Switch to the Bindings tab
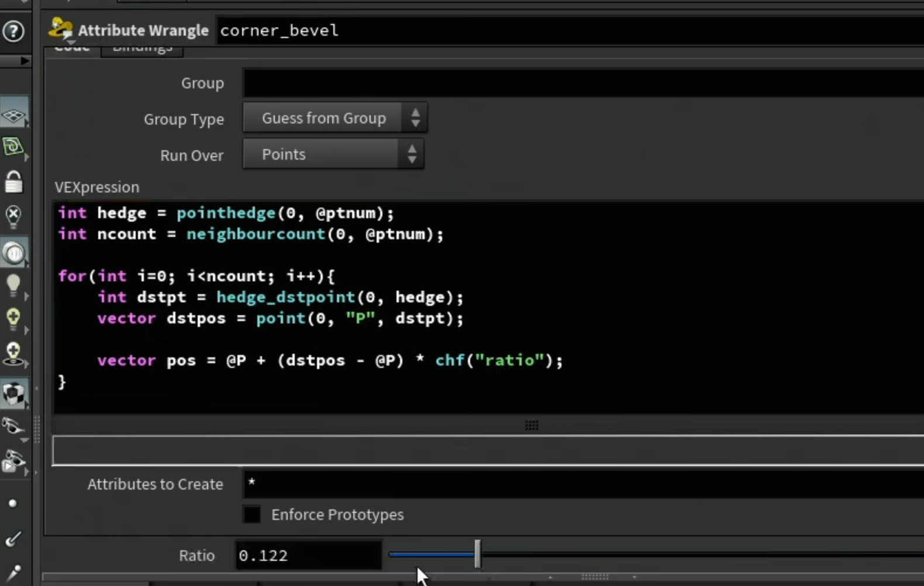924x586 pixels. (142, 50)
